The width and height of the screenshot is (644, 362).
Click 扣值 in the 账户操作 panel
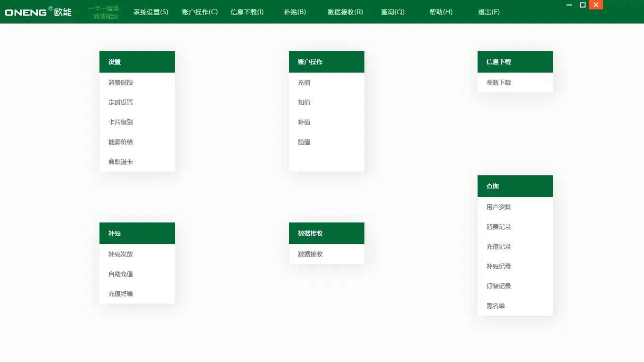[304, 102]
